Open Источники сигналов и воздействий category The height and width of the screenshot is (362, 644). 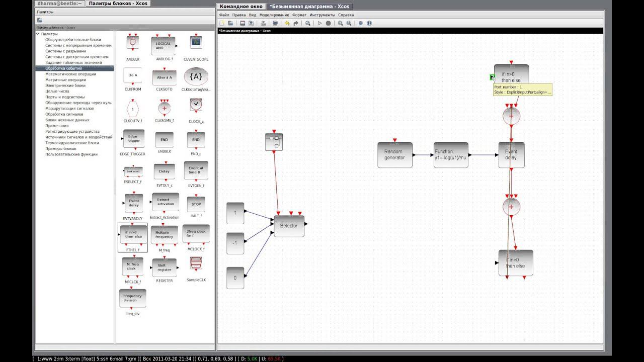coord(78,137)
